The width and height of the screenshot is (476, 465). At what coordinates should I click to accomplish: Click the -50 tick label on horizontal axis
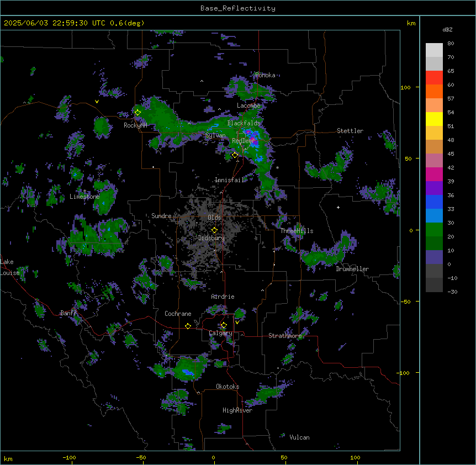tap(141, 457)
